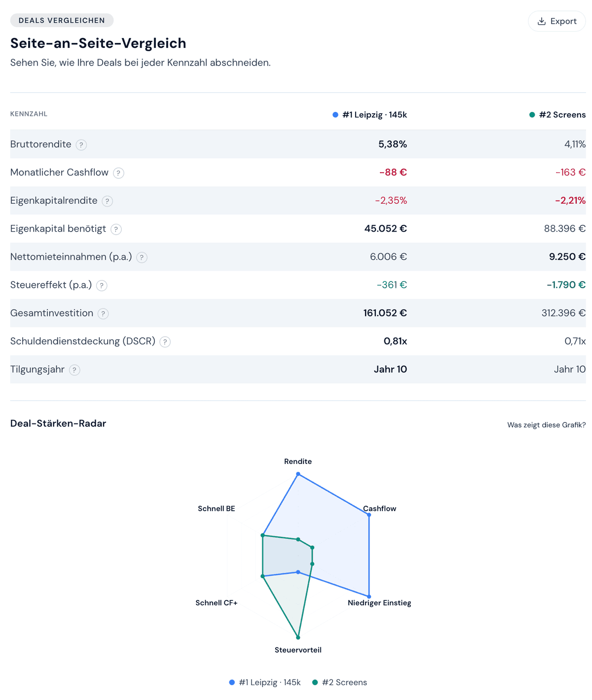Click the Nettomieteinnahmen (p.a.) help icon

click(142, 257)
